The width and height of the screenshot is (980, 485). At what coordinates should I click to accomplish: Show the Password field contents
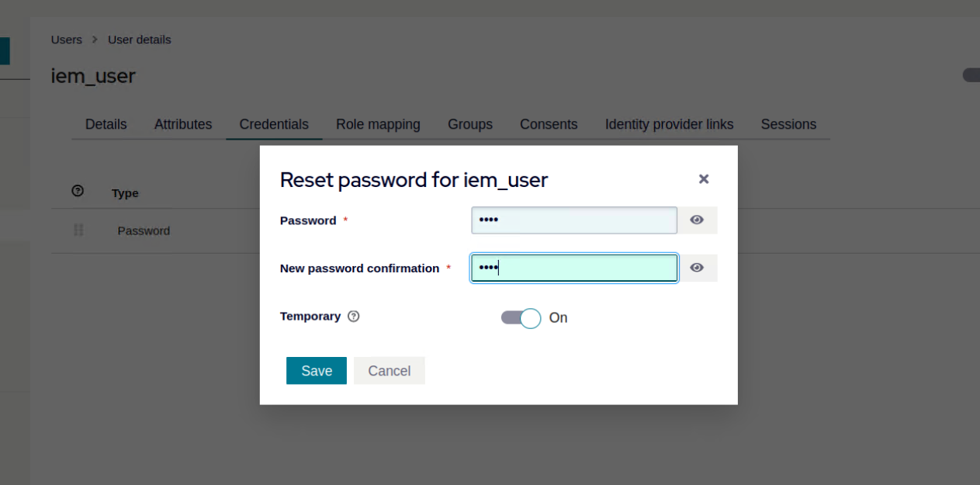click(x=697, y=220)
